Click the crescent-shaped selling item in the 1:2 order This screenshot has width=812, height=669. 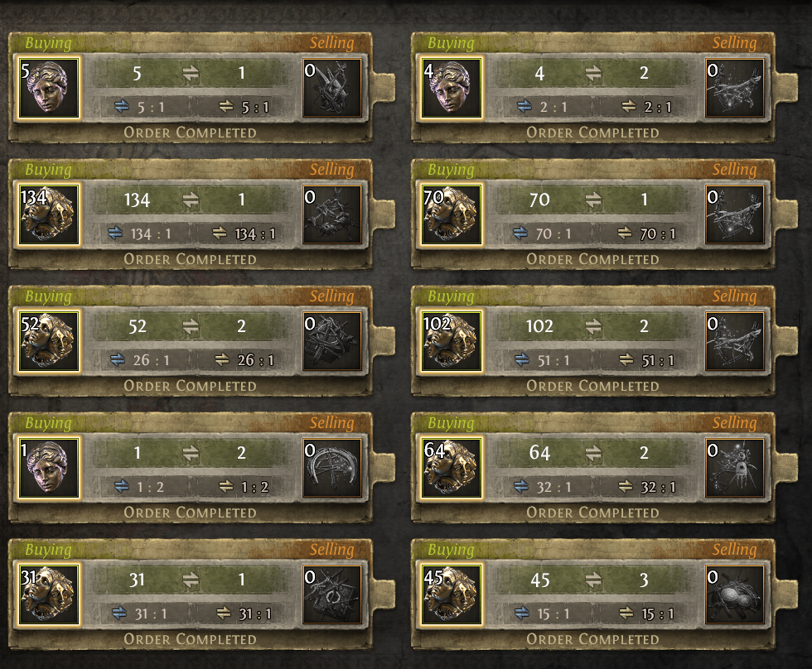[x=332, y=469]
